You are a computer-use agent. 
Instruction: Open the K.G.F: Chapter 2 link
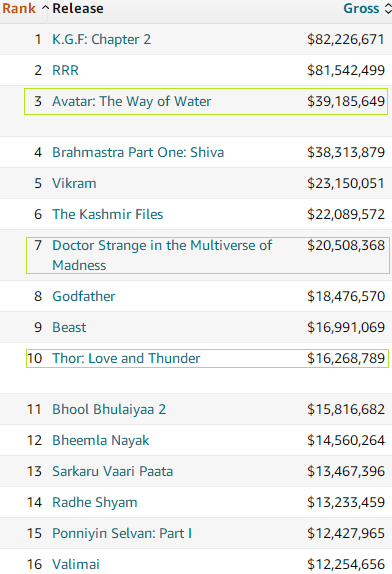(x=101, y=40)
